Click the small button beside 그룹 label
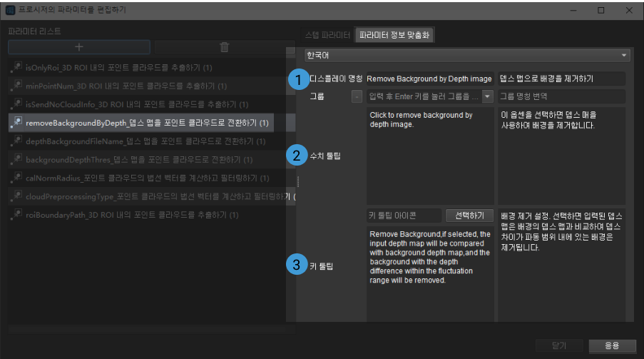The width and height of the screenshot is (644, 359). tap(357, 96)
